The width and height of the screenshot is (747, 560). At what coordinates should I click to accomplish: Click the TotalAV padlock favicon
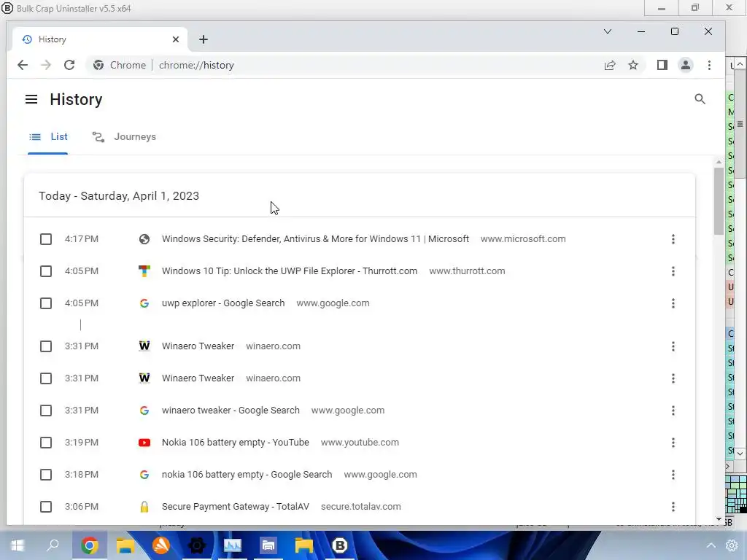click(144, 507)
